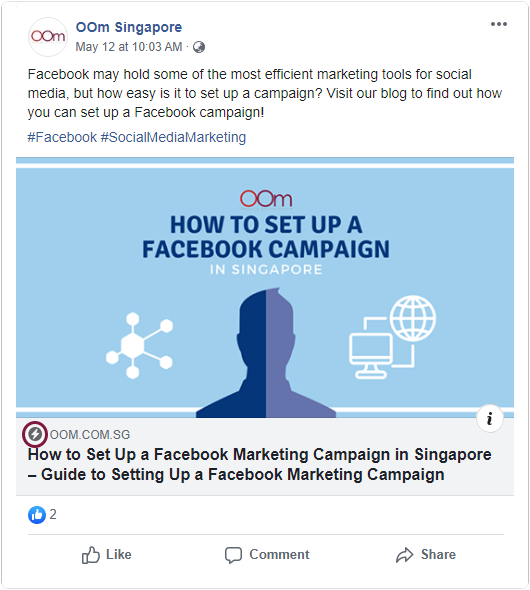Screen dimensions: 530x590
Task: Open the OOm Singapore page name link
Action: pos(129,27)
